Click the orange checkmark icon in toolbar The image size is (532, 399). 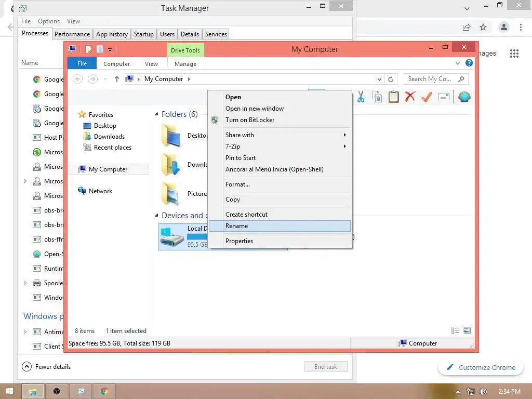coord(427,97)
